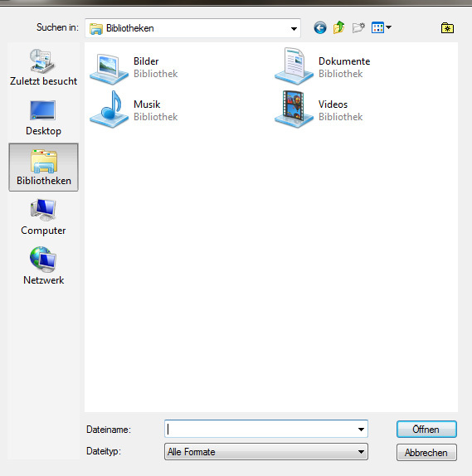Image resolution: width=472 pixels, height=476 pixels.
Task: Select the Musik library icon
Action: pos(109,109)
